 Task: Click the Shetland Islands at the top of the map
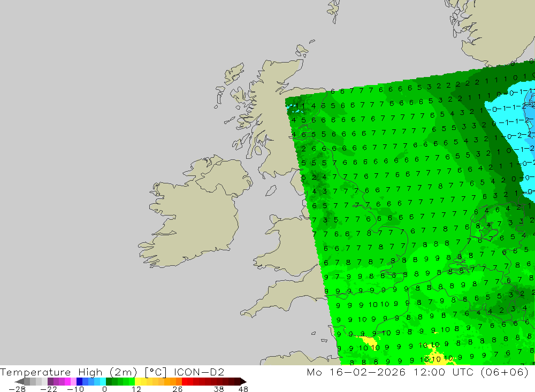point(334,10)
